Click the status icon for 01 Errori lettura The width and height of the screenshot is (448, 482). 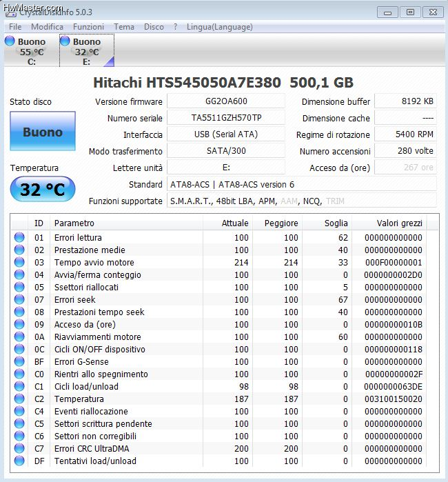tap(19, 237)
